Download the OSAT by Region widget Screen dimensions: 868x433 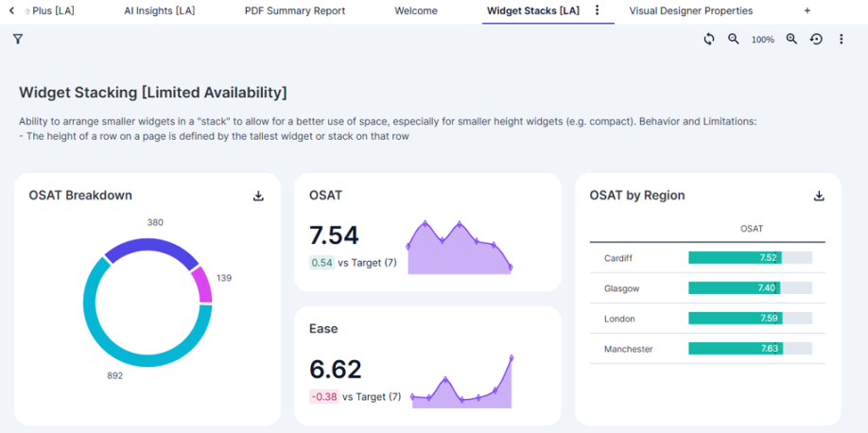pos(819,196)
